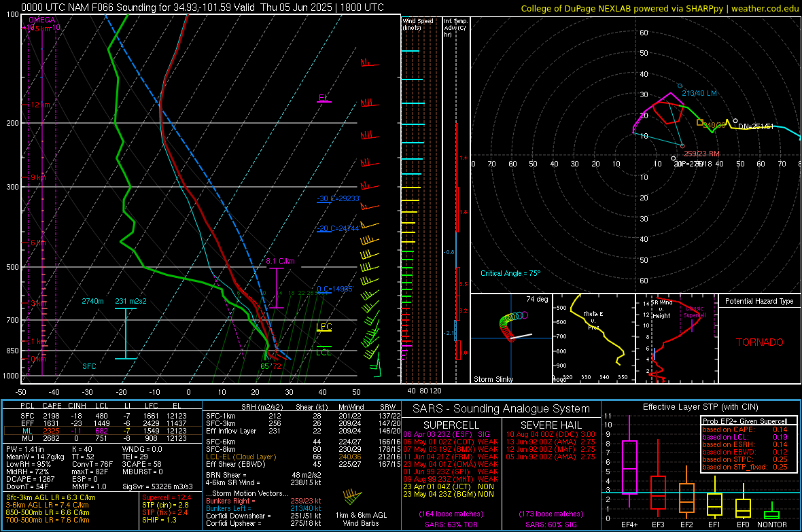Click the 0 C=14985' freezing level label
This screenshot has height=532, width=802.
335,289
